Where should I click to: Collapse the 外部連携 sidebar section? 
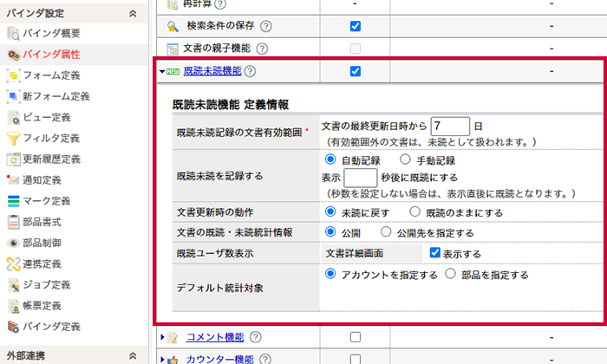[133, 355]
